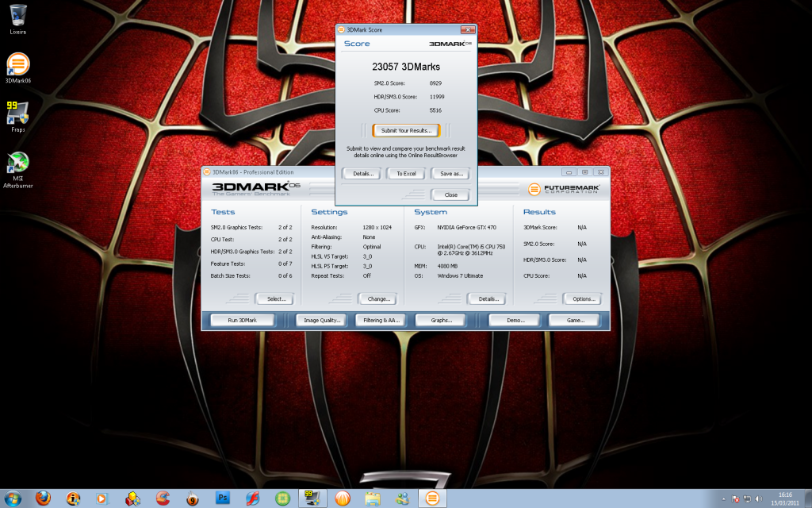This screenshot has width=812, height=508.
Task: Open the Action Center flag tray icon
Action: pyautogui.click(x=735, y=499)
